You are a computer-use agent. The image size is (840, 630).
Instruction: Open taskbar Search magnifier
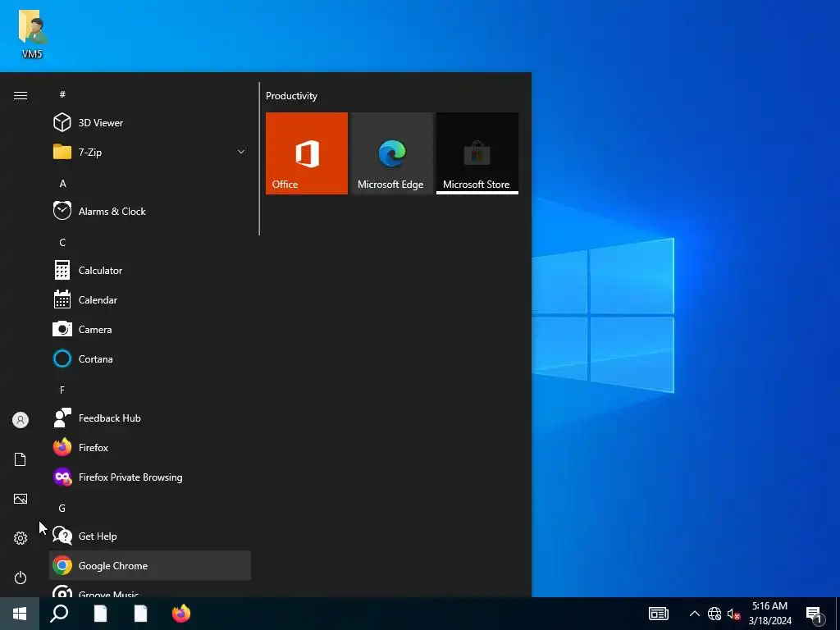(x=59, y=614)
